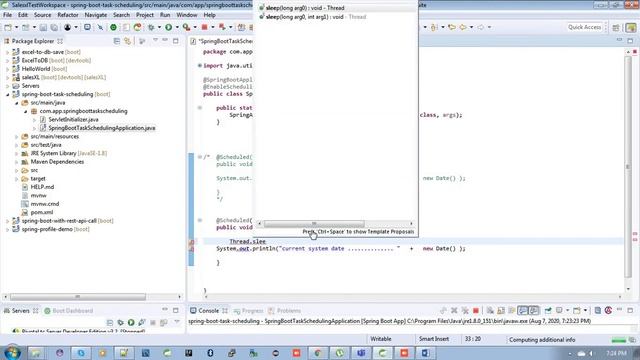Click the Save icon in toolbar
Image resolution: width=640 pixels, height=360 pixels.
pos(43,27)
